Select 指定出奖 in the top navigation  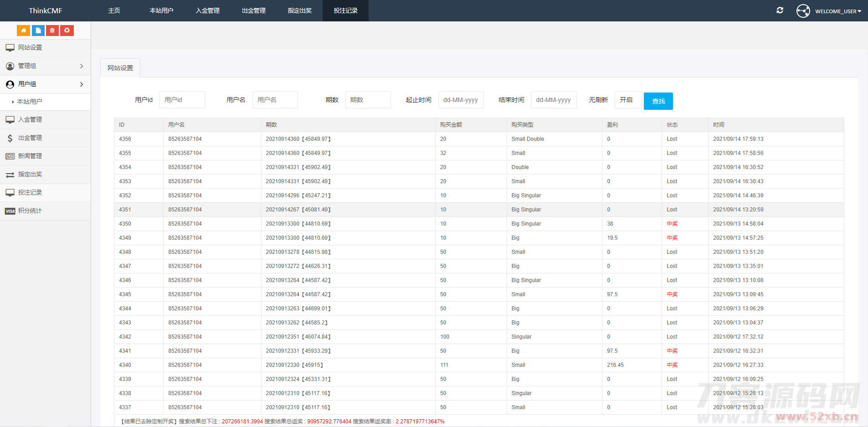[299, 10]
